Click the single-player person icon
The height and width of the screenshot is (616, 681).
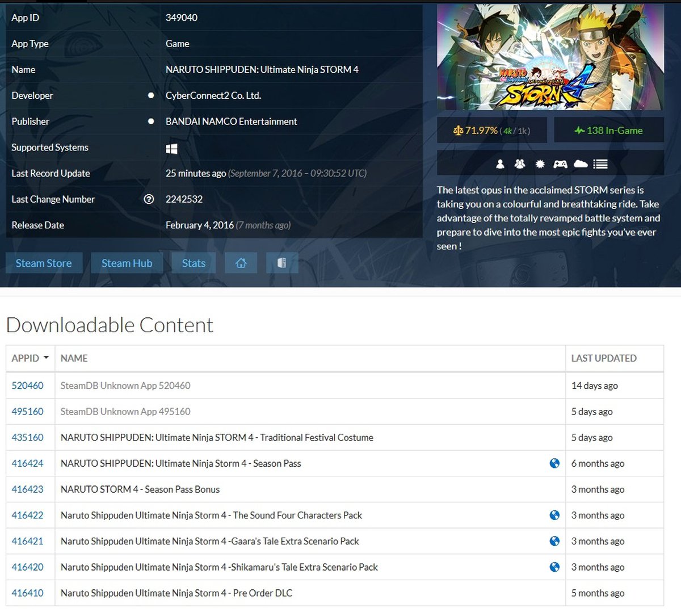point(500,164)
